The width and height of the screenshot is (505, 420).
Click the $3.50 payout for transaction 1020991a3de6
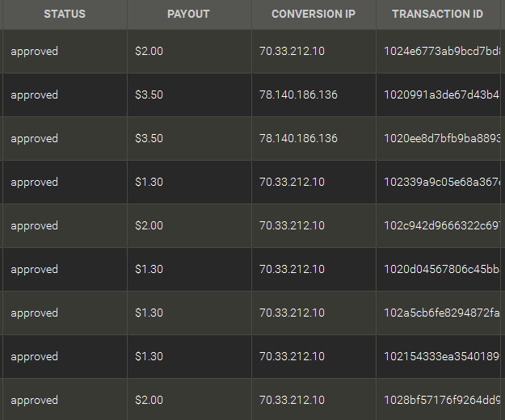point(149,95)
